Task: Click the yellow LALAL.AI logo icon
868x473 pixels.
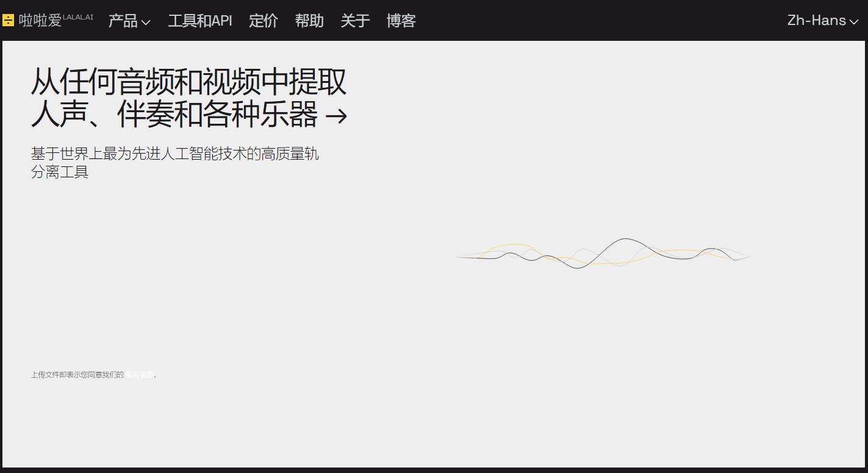Action: tap(8, 20)
